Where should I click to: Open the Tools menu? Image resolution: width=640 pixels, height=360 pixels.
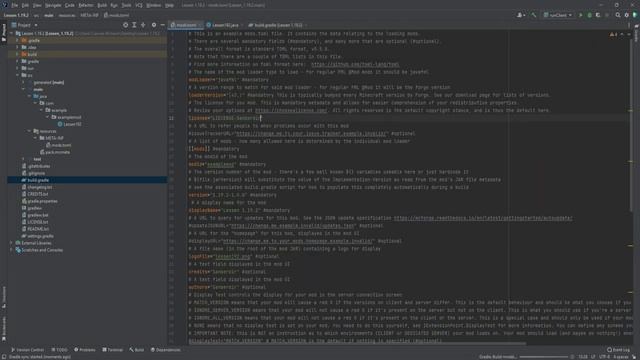click(x=127, y=5)
